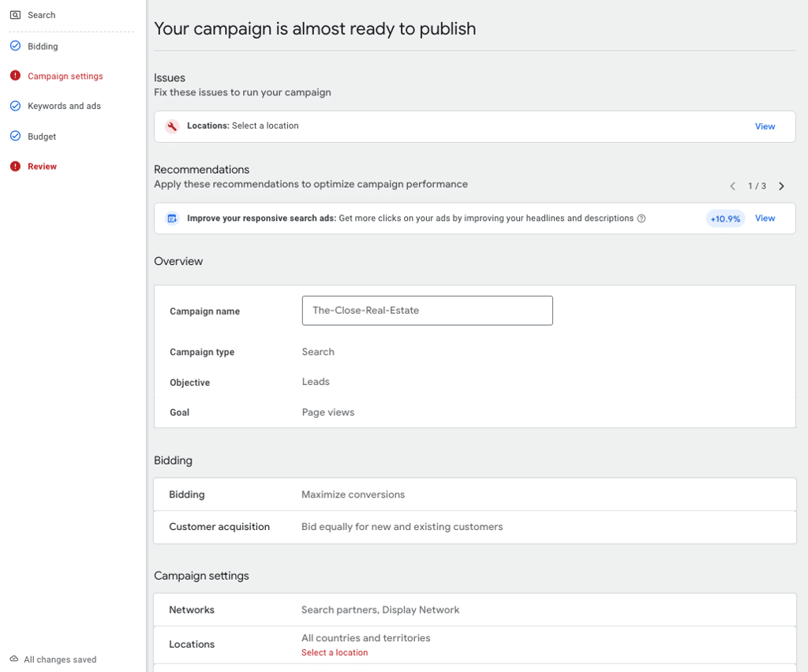The height and width of the screenshot is (672, 808).
Task: Click the red wrench Locations issue icon
Action: (x=172, y=126)
